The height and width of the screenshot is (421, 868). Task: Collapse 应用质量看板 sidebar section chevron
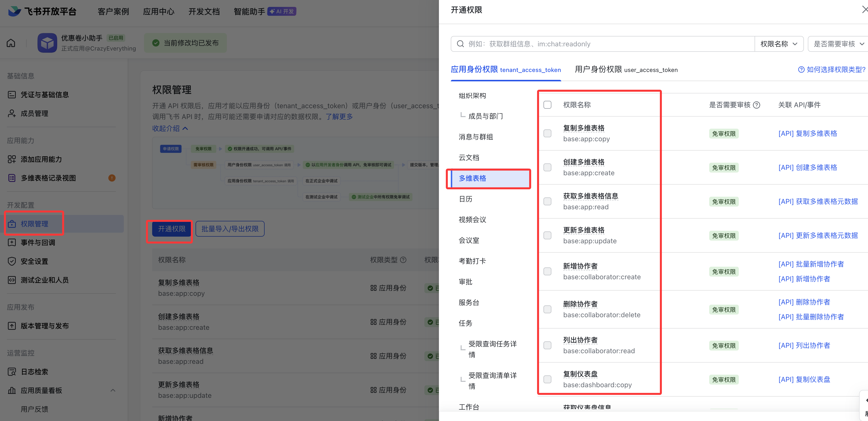pos(113,390)
